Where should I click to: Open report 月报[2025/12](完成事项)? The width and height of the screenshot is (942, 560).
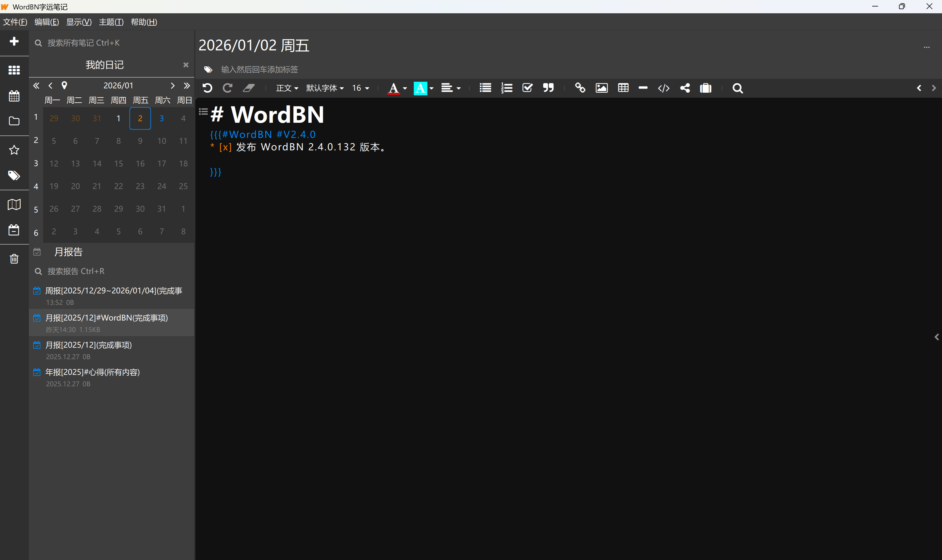tap(89, 345)
